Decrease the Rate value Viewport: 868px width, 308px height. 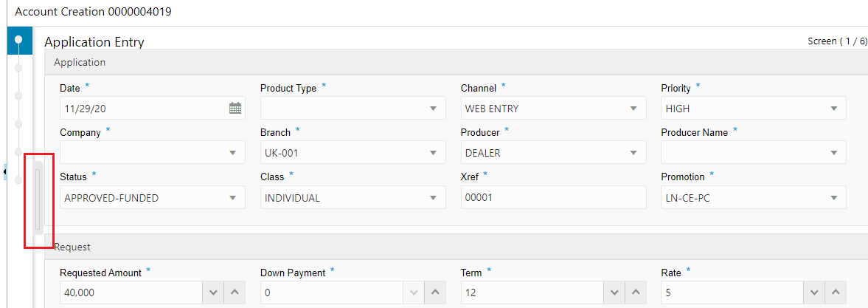coord(815,292)
